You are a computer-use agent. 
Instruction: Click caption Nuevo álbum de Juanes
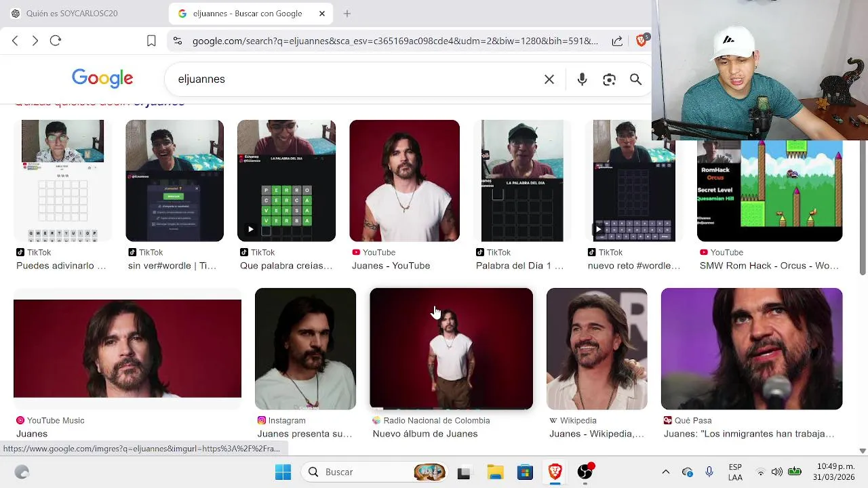(x=425, y=434)
